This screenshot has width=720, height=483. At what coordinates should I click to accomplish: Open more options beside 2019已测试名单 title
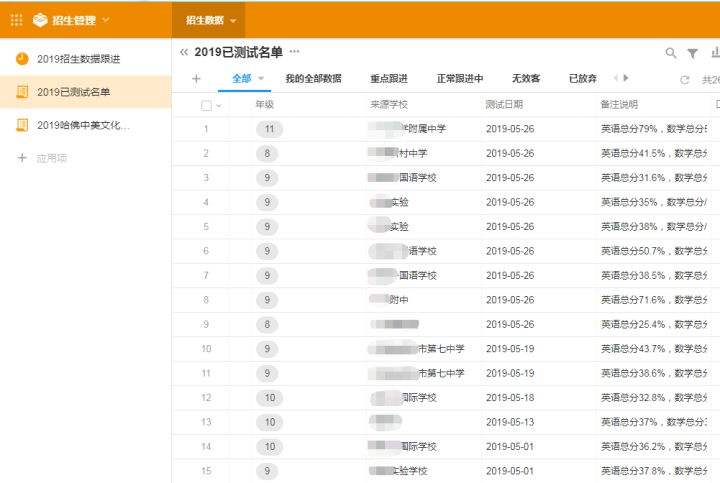tap(294, 51)
